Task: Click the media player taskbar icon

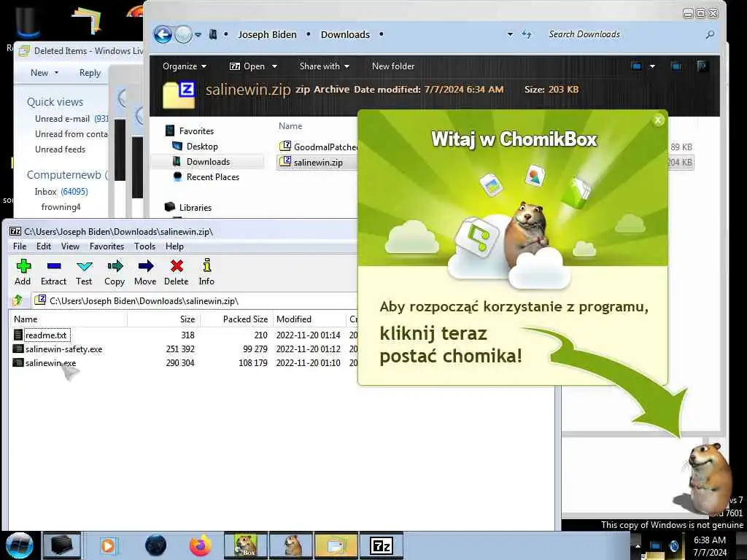Action: pos(108,545)
